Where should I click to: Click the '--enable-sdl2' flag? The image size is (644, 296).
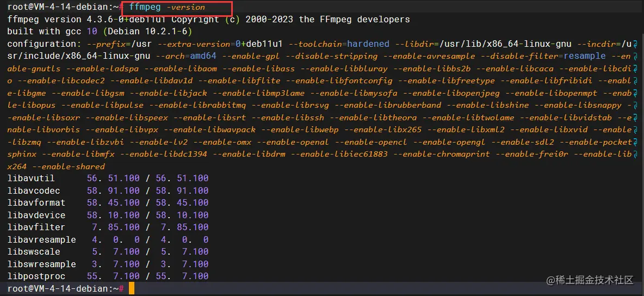pos(523,142)
